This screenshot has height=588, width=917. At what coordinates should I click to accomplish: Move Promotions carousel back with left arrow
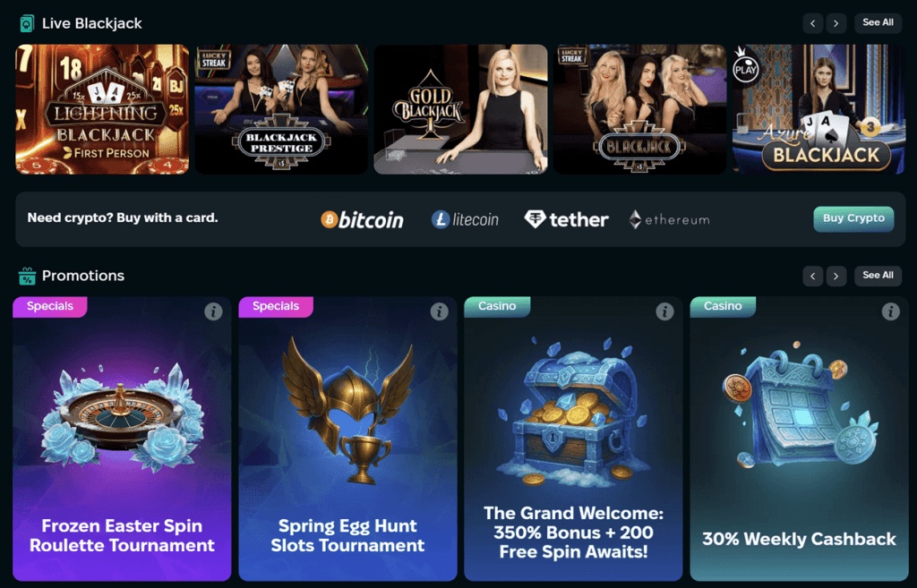pos(813,276)
